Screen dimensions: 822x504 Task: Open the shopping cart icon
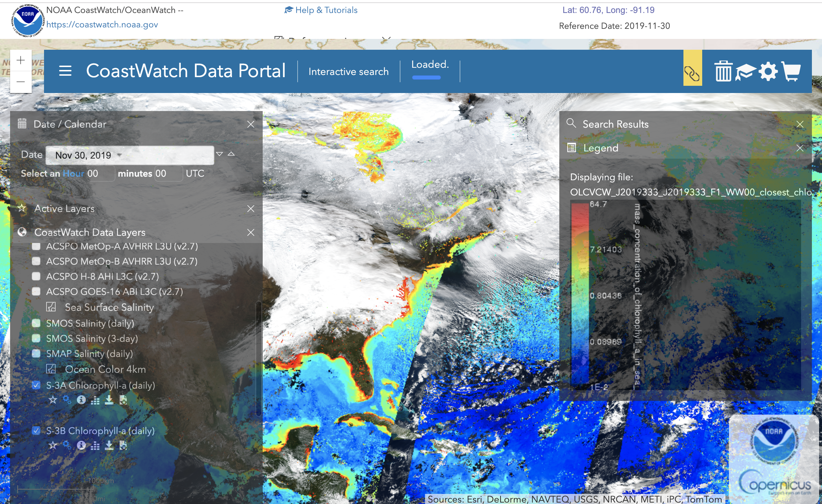(792, 71)
